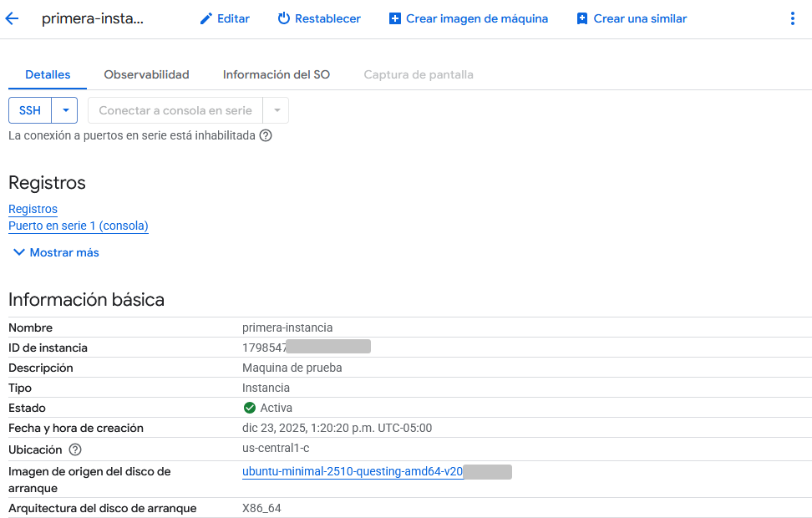Click help icon next to serial port message

(266, 135)
